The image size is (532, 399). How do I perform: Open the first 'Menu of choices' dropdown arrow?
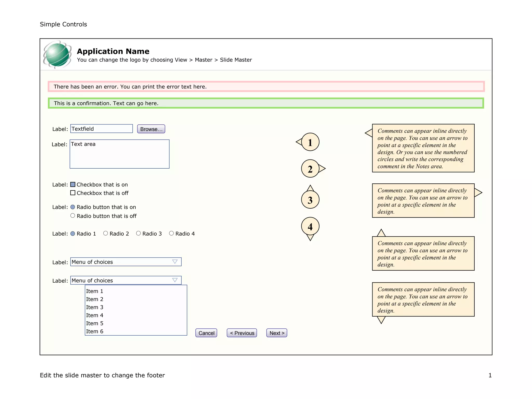click(175, 262)
